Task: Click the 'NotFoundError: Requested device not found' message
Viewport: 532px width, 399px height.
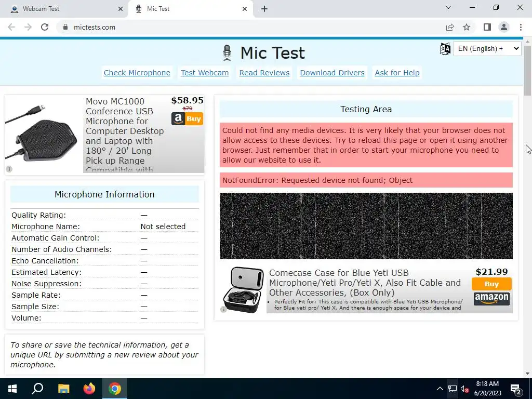Action: [x=317, y=180]
